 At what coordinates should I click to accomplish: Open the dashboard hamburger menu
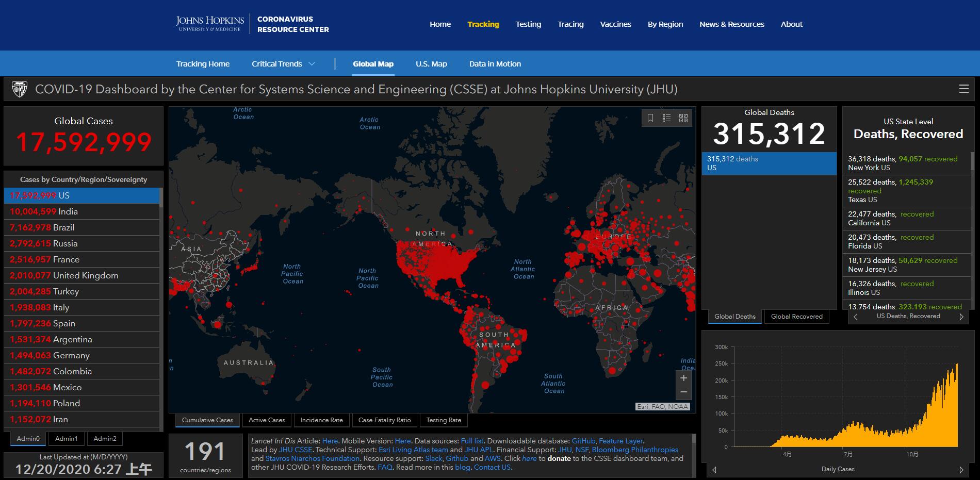pyautogui.click(x=963, y=89)
